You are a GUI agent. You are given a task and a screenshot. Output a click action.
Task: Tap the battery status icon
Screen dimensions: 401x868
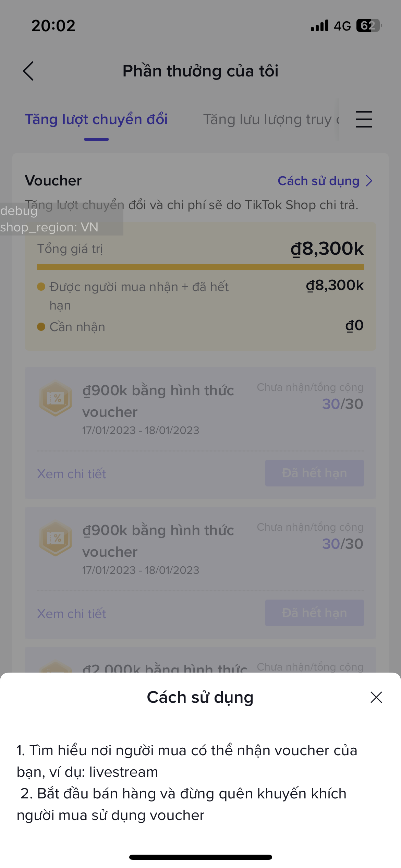[x=369, y=26]
